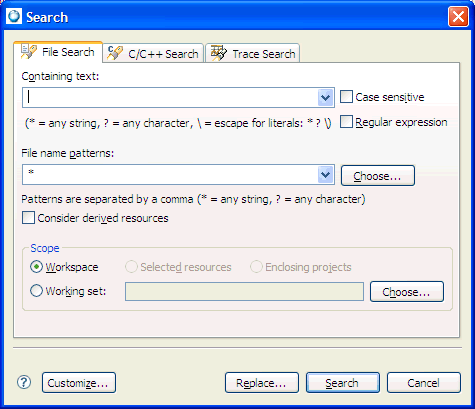Cancel the Search dialog

424,383
